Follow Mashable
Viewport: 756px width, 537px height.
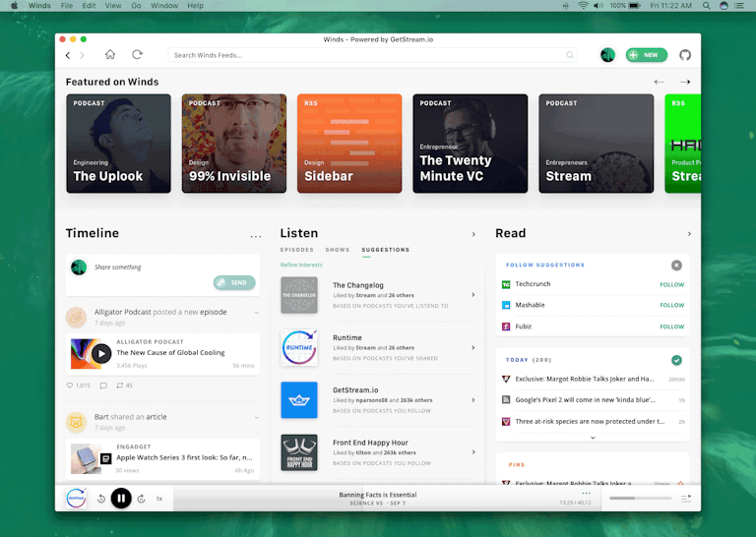671,305
